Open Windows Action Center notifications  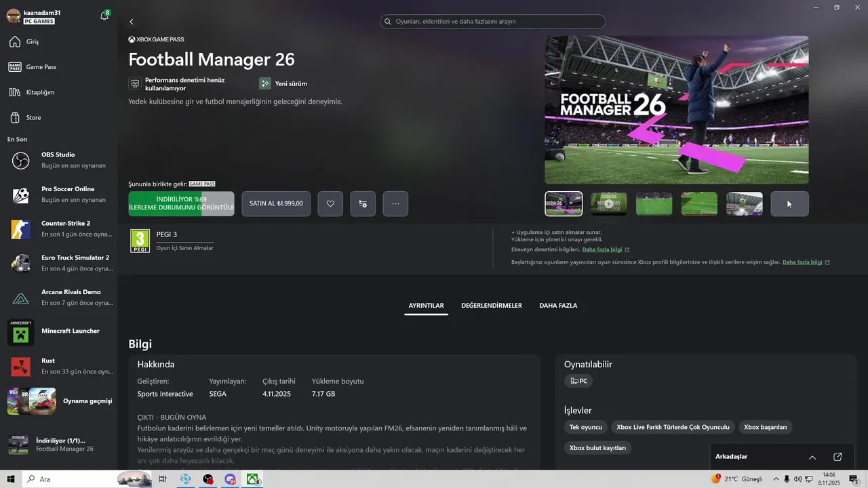click(x=854, y=479)
